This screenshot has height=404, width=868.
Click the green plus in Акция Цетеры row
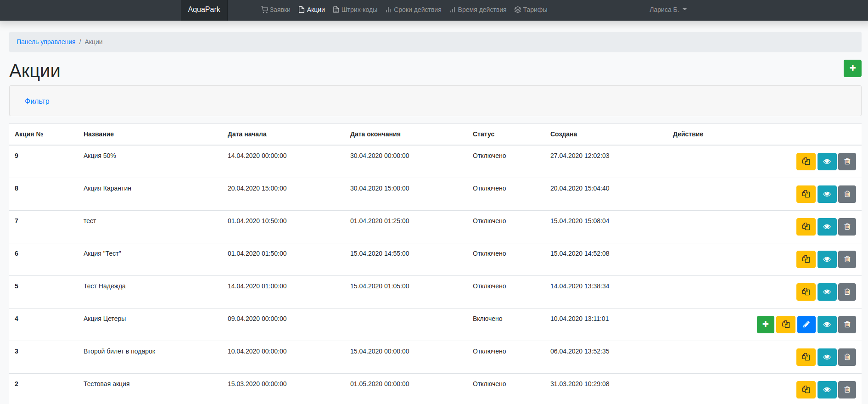pyautogui.click(x=765, y=325)
